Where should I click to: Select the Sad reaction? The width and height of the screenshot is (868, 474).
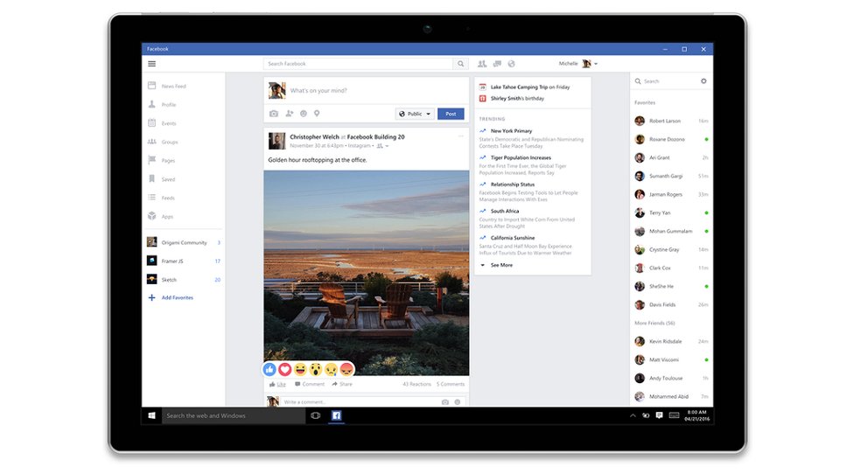coord(331,369)
